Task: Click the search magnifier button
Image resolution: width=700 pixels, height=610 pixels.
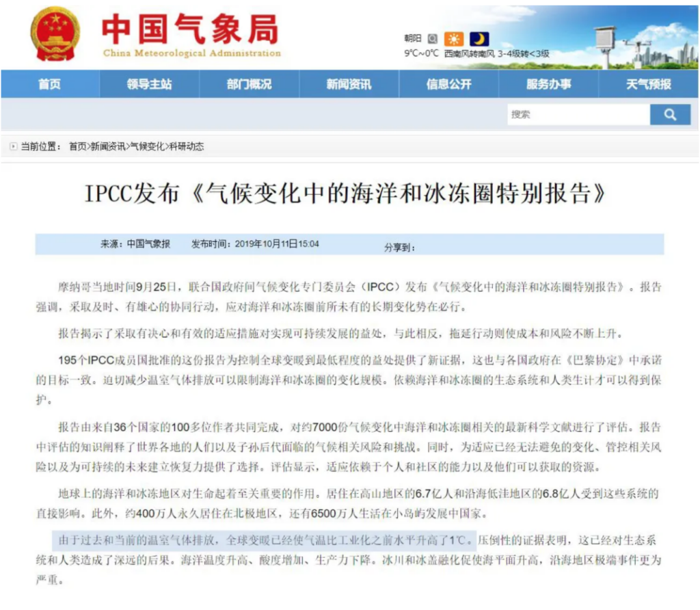Action: tap(670, 115)
